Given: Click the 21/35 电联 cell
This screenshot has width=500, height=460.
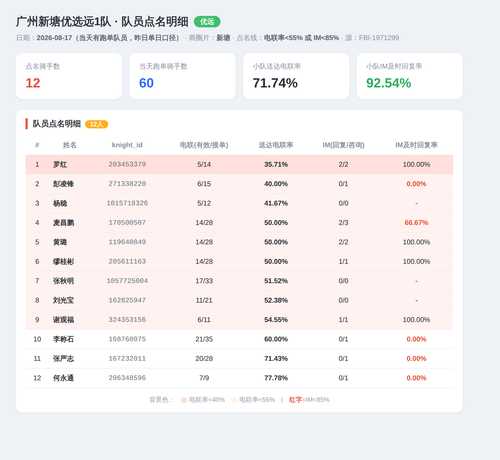Looking at the screenshot, I should 204,339.
